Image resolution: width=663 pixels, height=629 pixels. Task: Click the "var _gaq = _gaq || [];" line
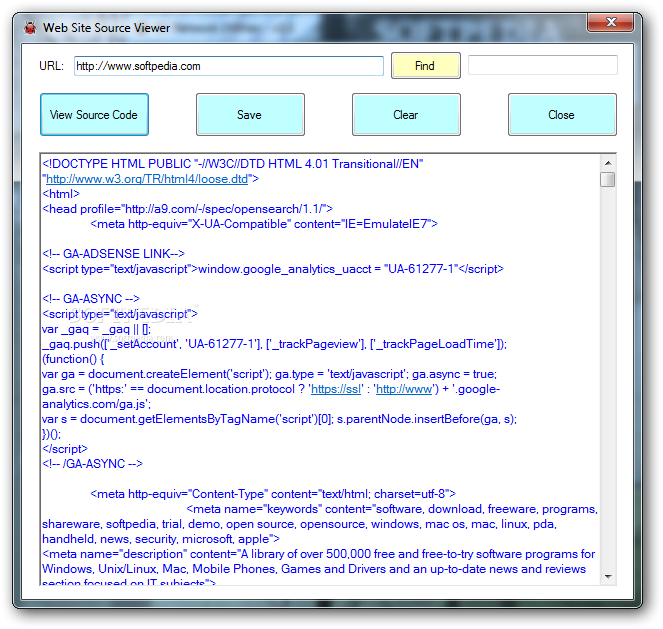96,329
